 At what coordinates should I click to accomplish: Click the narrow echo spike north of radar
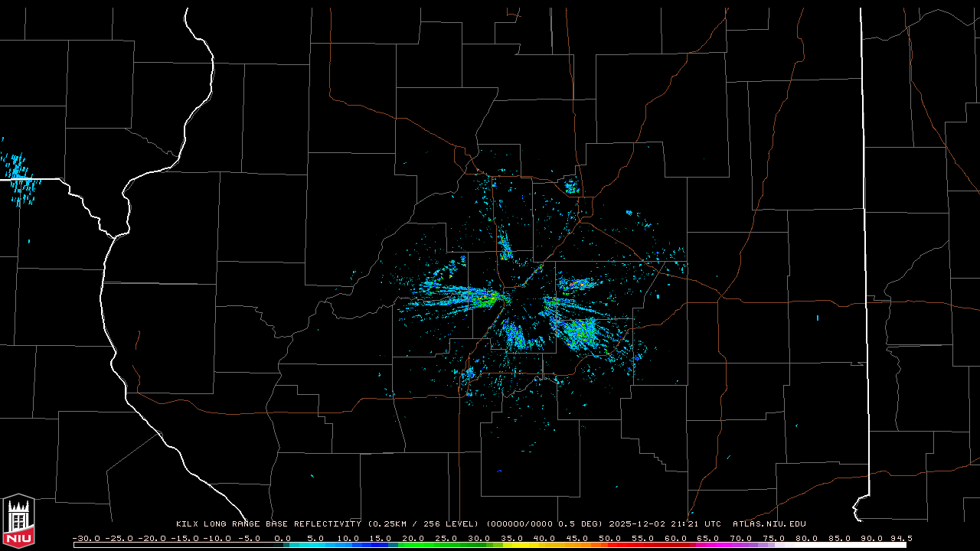[505, 246]
